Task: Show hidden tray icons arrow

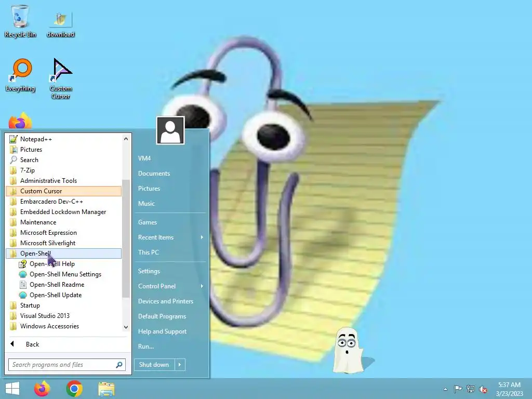Action: point(445,389)
